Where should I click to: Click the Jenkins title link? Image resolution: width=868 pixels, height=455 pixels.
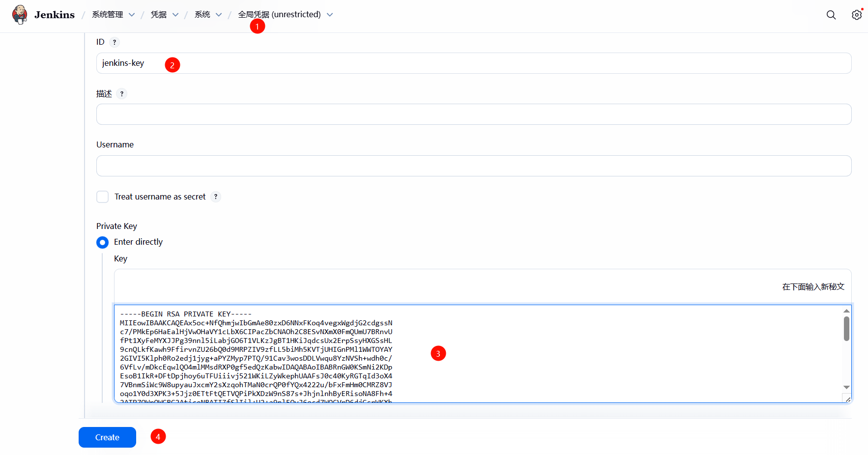point(55,15)
